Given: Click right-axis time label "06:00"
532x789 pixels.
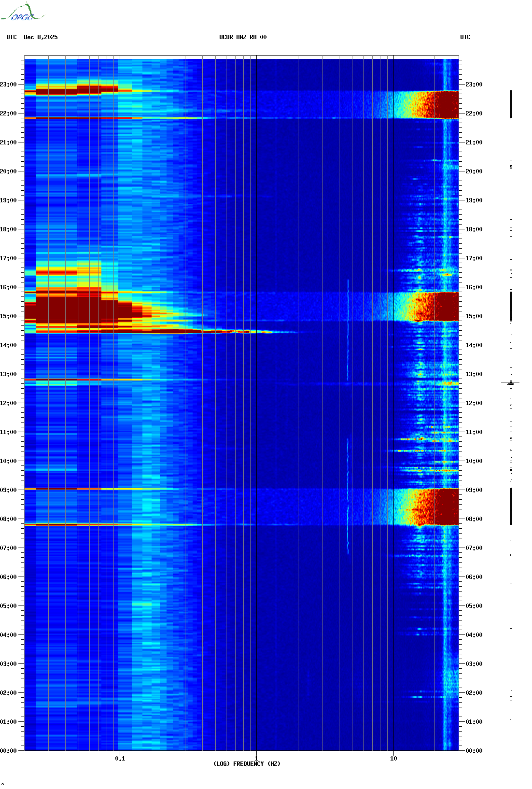Looking at the screenshot, I should pyautogui.click(x=474, y=577).
